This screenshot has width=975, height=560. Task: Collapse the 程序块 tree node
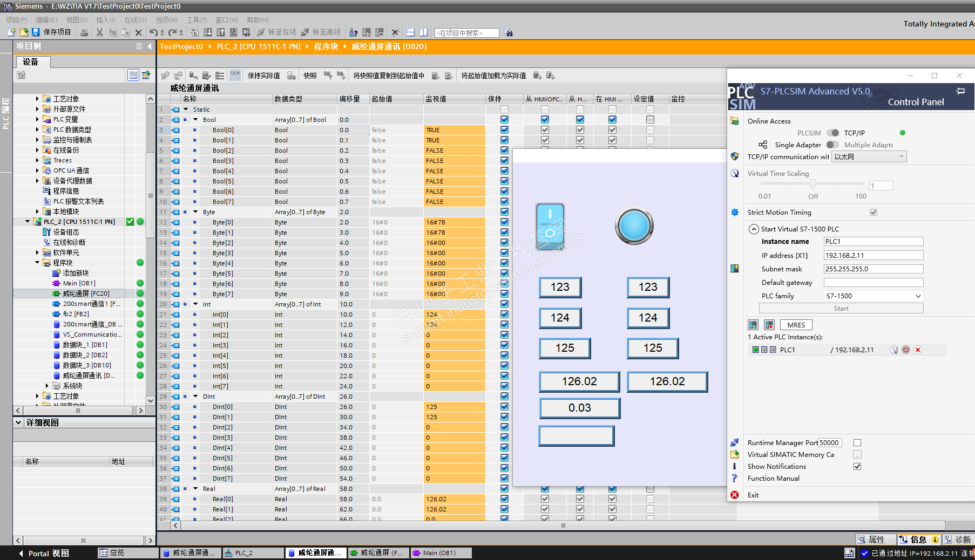[x=37, y=263]
